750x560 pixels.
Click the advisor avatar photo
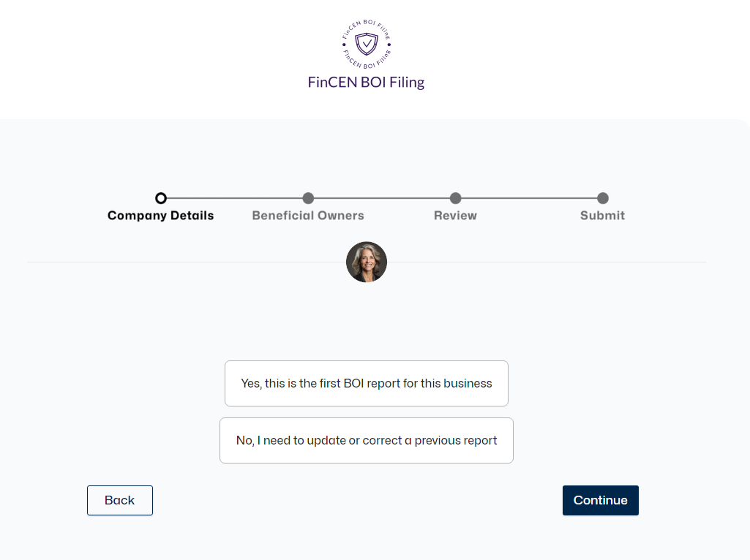click(x=367, y=262)
